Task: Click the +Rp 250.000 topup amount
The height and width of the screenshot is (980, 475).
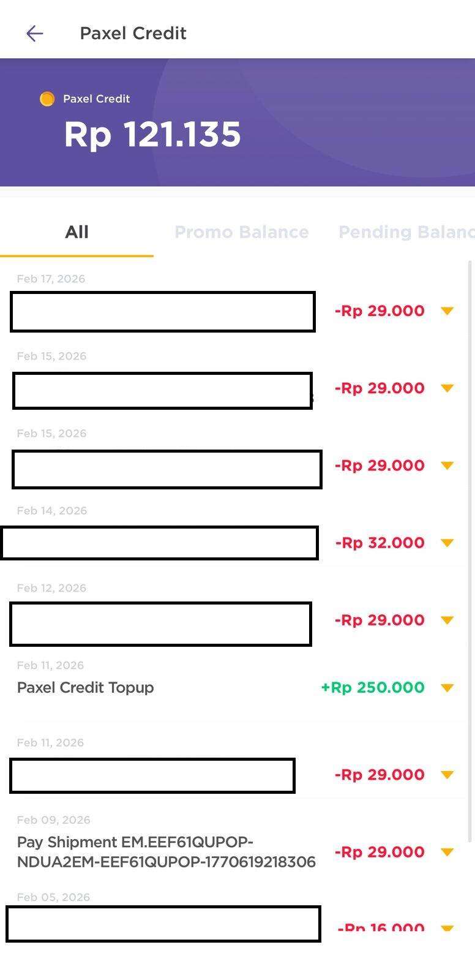Action: (373, 688)
